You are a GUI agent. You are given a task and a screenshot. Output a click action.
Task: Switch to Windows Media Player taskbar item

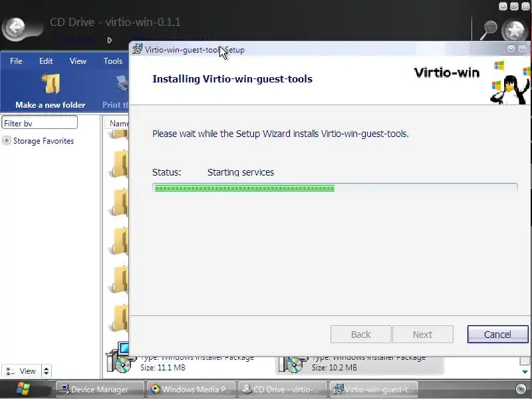pyautogui.click(x=191, y=390)
